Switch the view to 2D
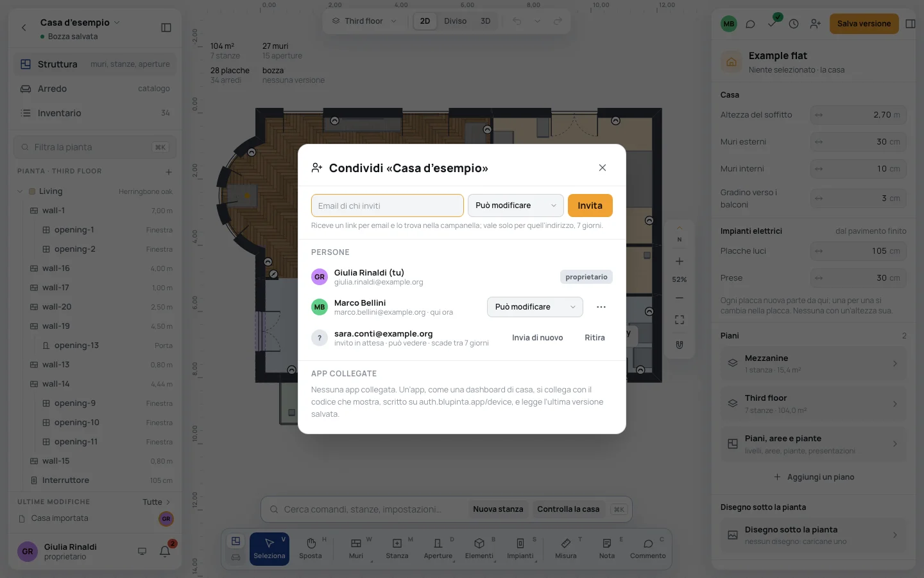Viewport: 924px width, 578px height. tap(425, 21)
